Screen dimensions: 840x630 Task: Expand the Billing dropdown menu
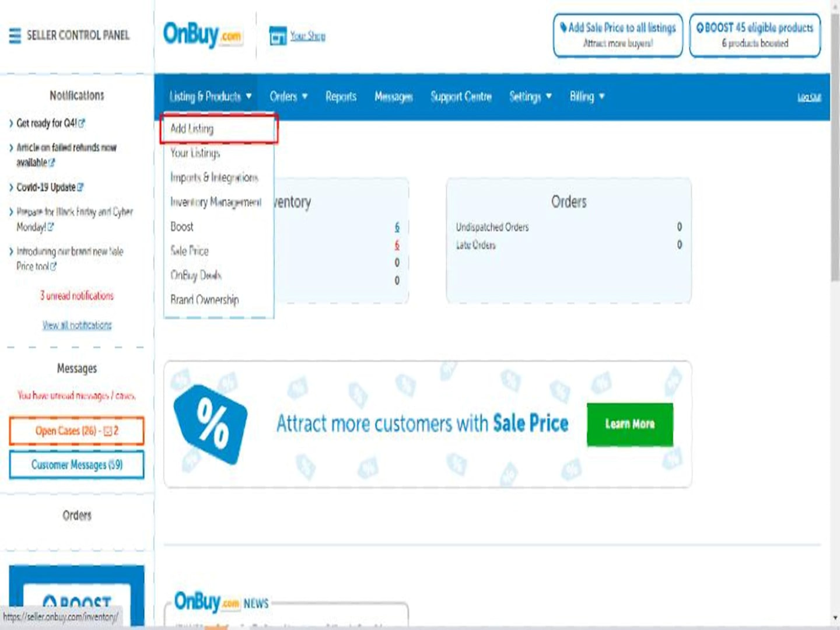point(587,96)
